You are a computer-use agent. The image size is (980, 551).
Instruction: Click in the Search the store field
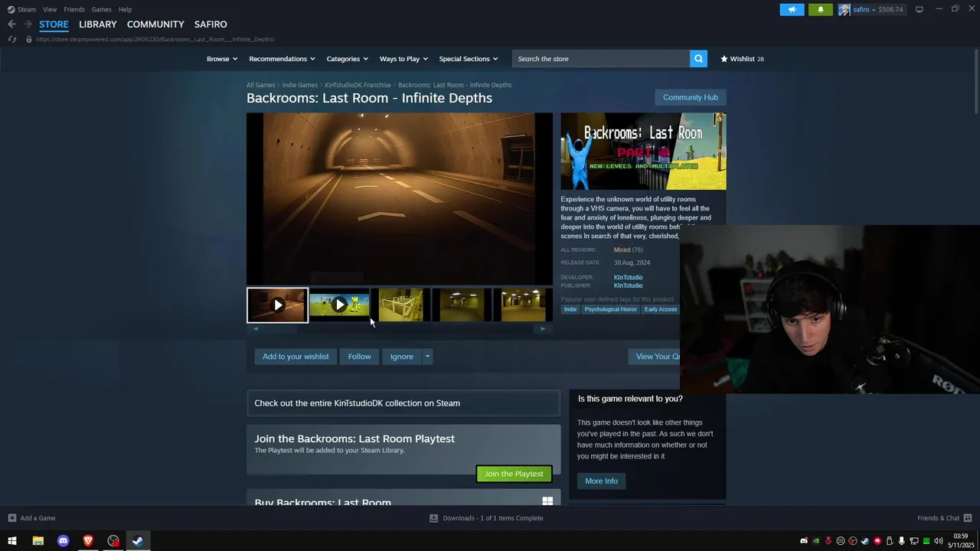[x=601, y=59]
